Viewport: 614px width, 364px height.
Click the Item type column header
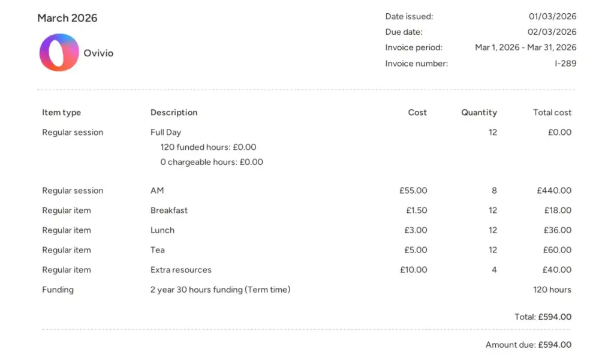61,112
